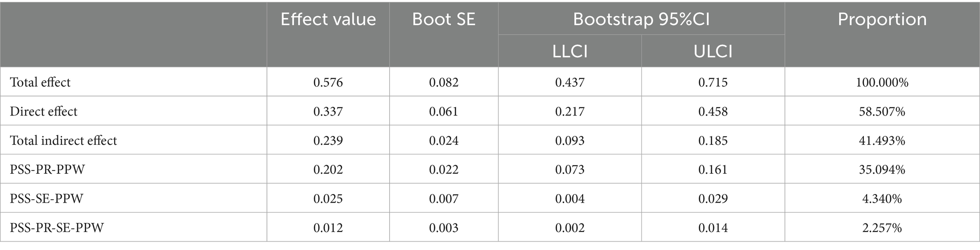Select the 58.507% proportion cell

point(882,111)
